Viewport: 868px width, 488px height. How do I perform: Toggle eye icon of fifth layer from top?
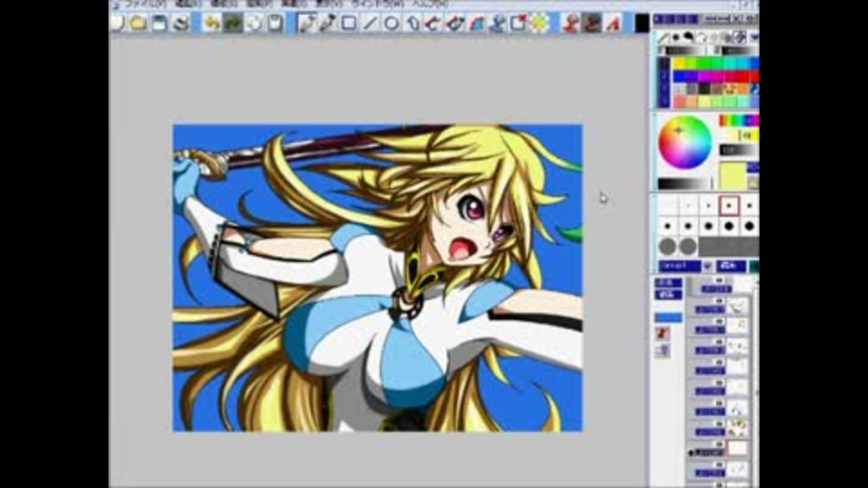[719, 362]
